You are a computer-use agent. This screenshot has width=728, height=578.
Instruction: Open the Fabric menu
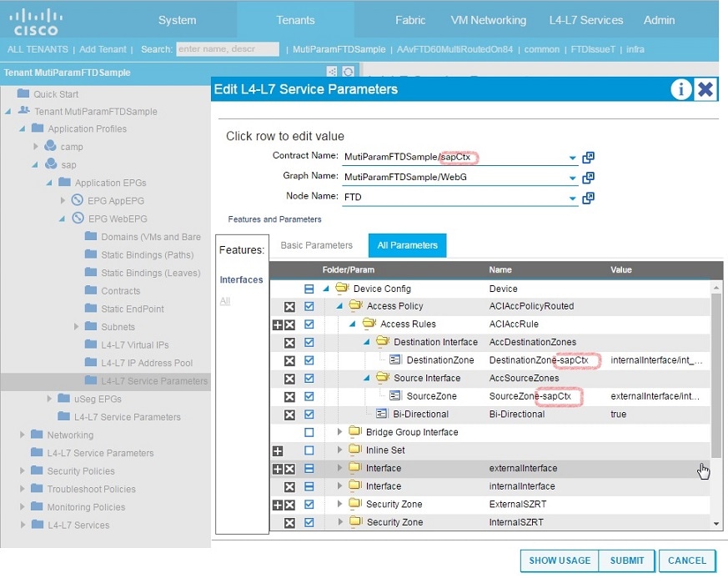[x=410, y=20]
